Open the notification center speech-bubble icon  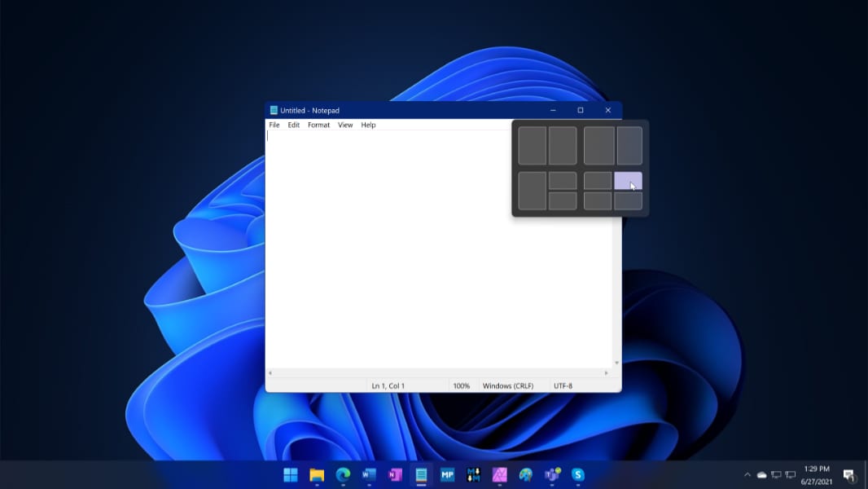(x=849, y=474)
